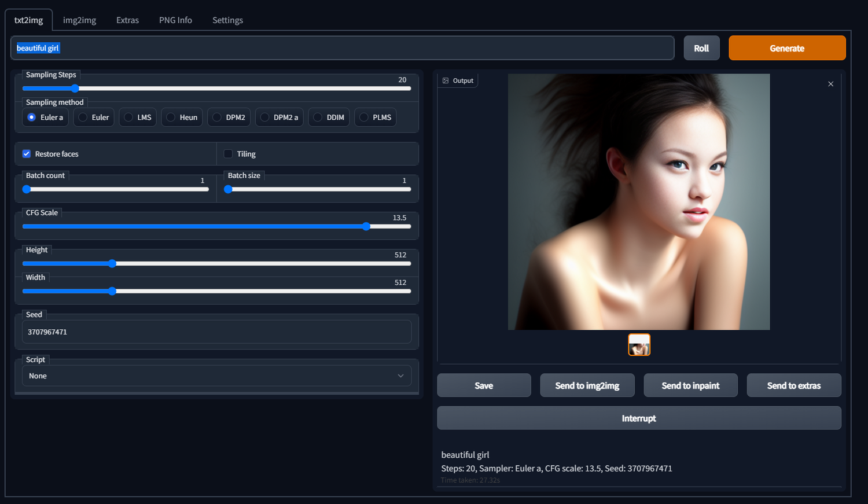Click the Time taken 27.32s text
The width and height of the screenshot is (868, 504).
(x=470, y=480)
